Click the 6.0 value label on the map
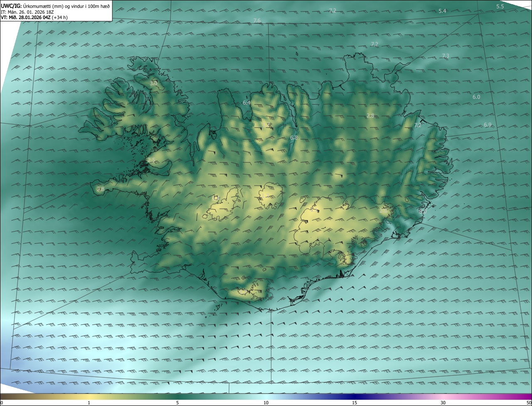This screenshot has width=532, height=406. click(476, 97)
